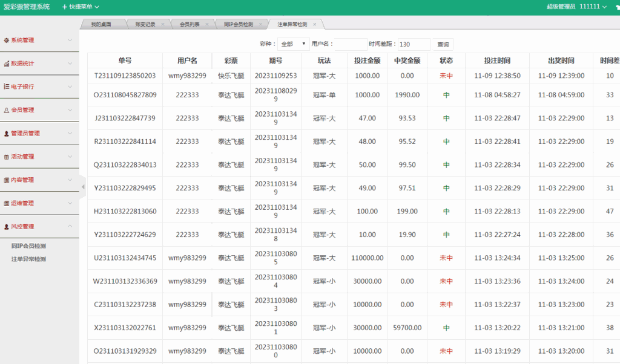Expand the 111111 admin account menu
Viewport: 620px width, 364px height.
click(x=593, y=7)
